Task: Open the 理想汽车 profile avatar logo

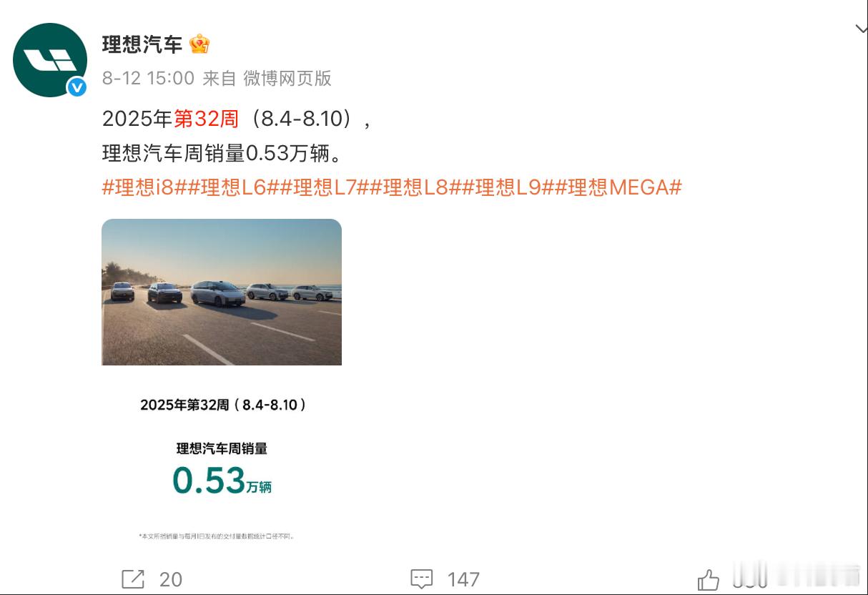Action: point(50,60)
